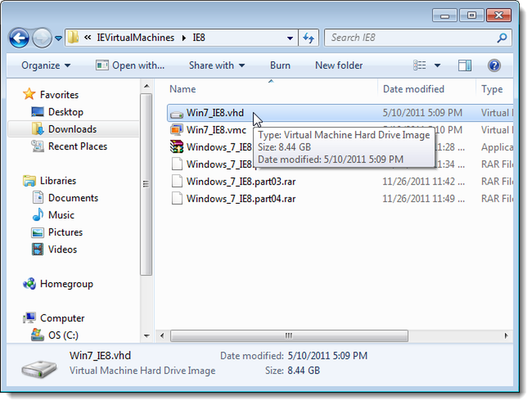Screen dimensions: 532x405
Task: Click the Videos film icon
Action: pyautogui.click(x=37, y=250)
